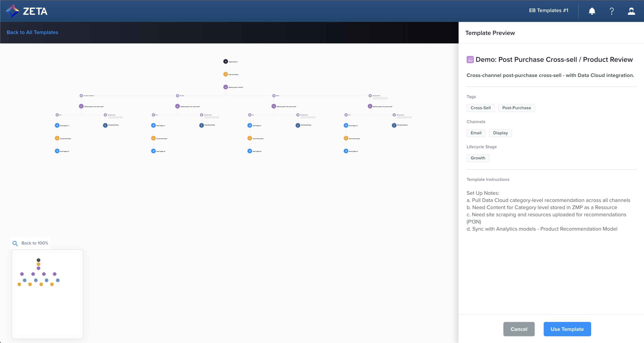The height and width of the screenshot is (343, 644).
Task: Click the Triggering Event node icon
Action: click(225, 62)
